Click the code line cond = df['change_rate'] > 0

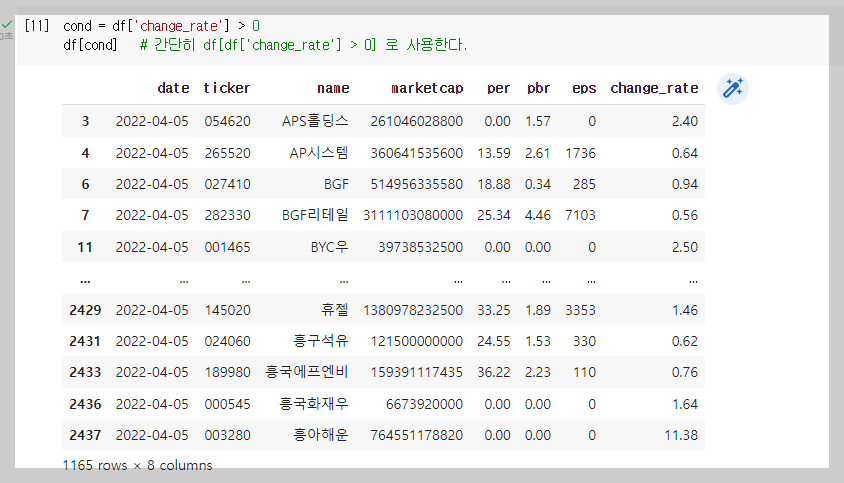tap(161, 26)
